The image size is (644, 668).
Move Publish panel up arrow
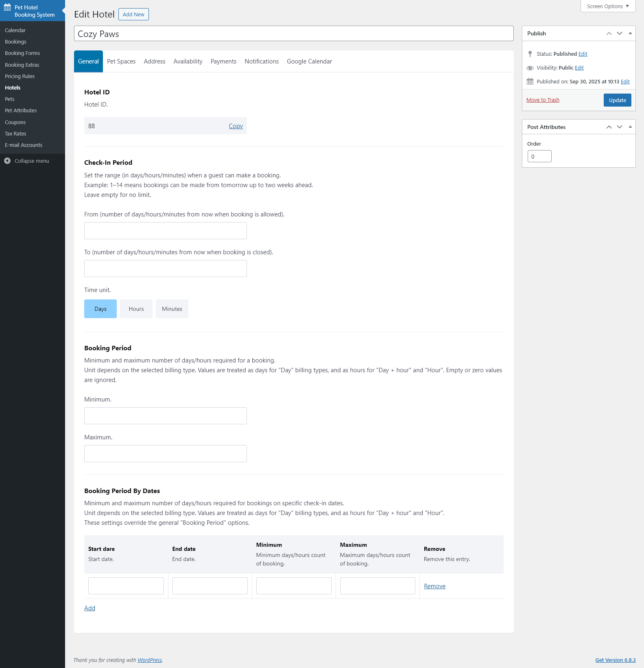pos(609,33)
